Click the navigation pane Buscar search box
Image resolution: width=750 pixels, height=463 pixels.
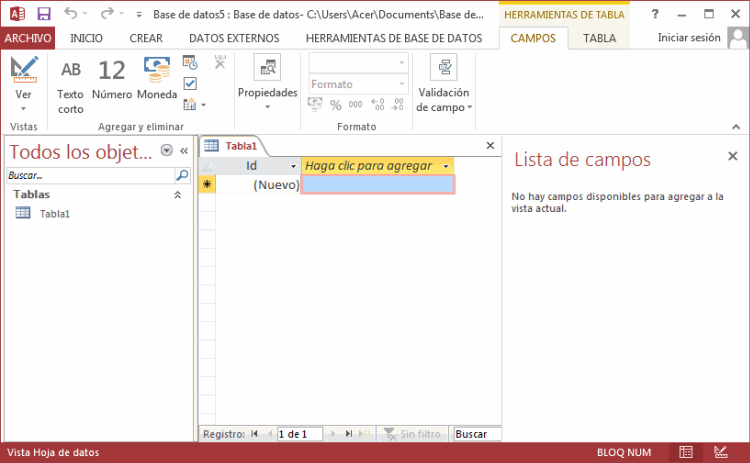90,175
